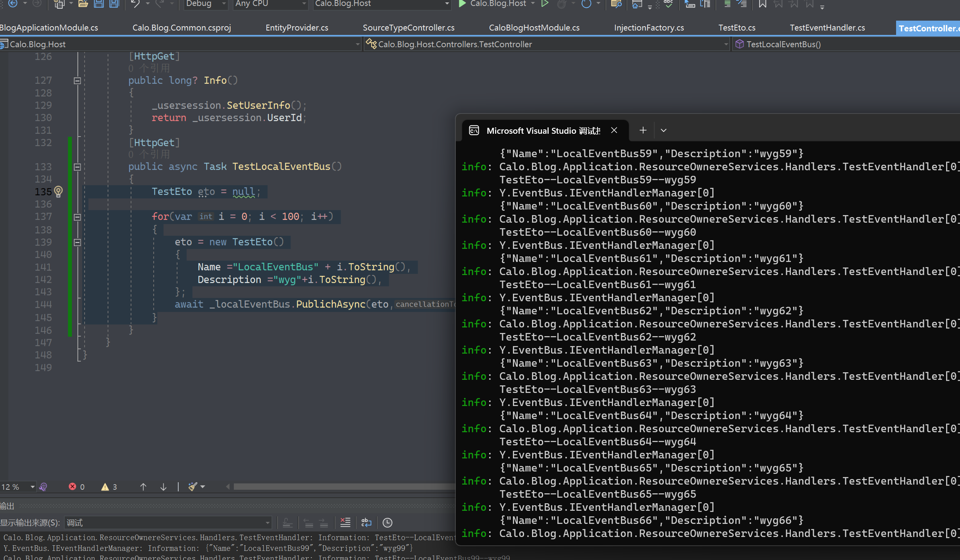Toggle timestamp clock icon in output toolbar
This screenshot has height=560, width=960.
[x=387, y=523]
